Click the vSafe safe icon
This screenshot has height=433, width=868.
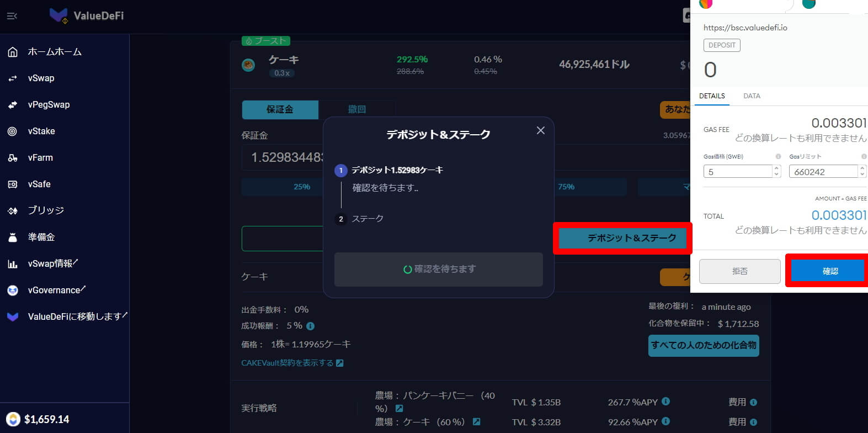click(13, 184)
